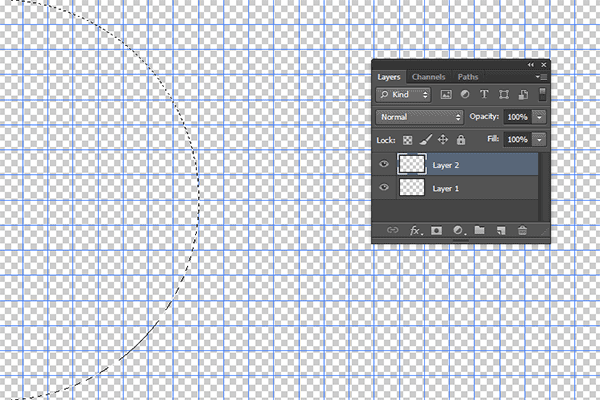
Task: Lock all with padlock icon
Action: [x=461, y=140]
